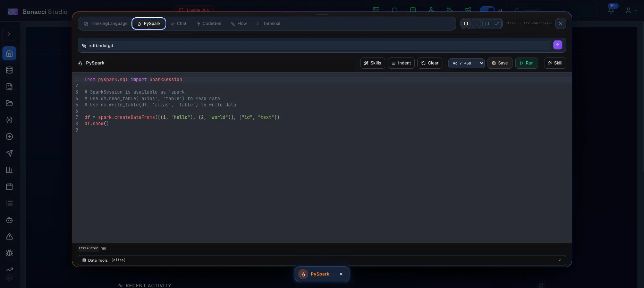The width and height of the screenshot is (644, 288).
Task: Open the 4c / 4GB resource dropdown
Action: (466, 63)
